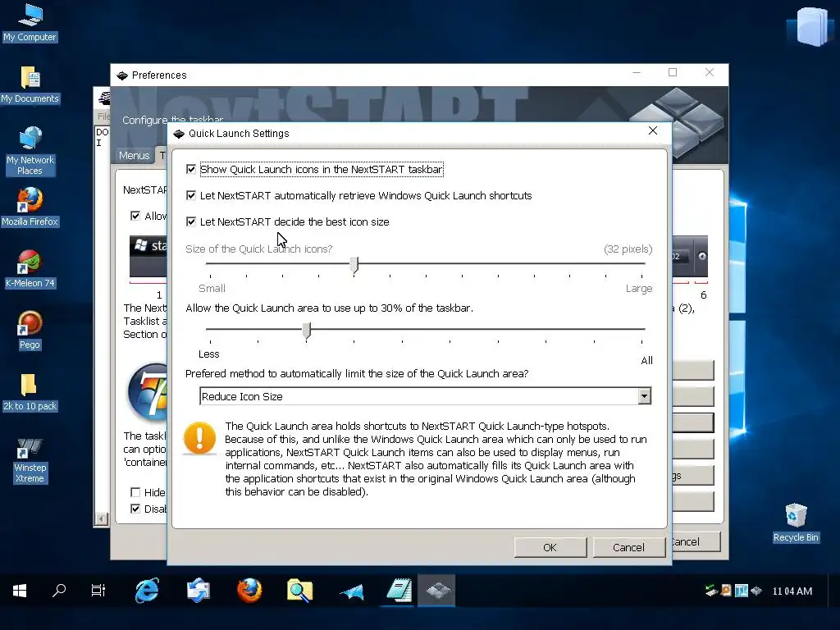The height and width of the screenshot is (630, 840).
Task: Click the taskbar percentage slider handle
Action: pyautogui.click(x=307, y=331)
